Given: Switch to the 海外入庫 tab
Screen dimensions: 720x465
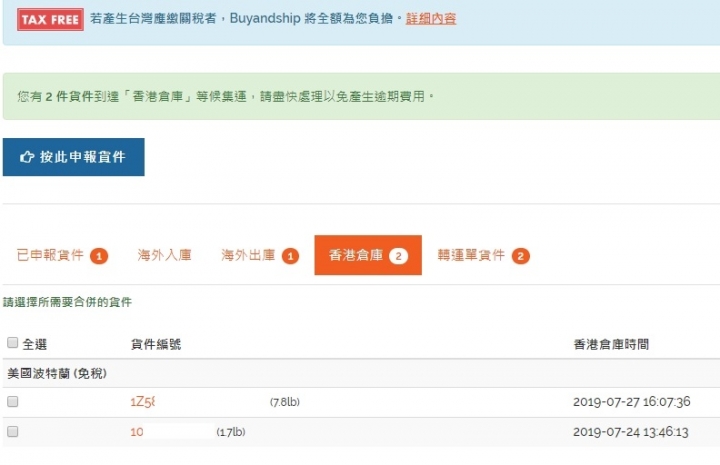Looking at the screenshot, I should [x=164, y=255].
